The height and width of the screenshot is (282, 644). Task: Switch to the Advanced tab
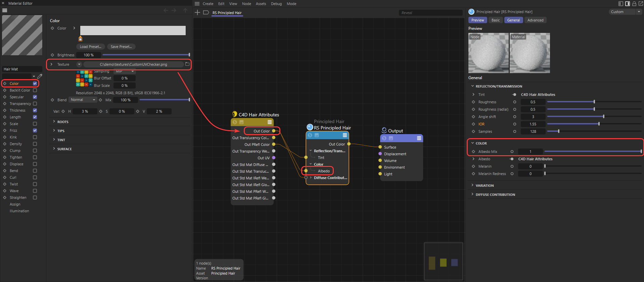tap(535, 20)
